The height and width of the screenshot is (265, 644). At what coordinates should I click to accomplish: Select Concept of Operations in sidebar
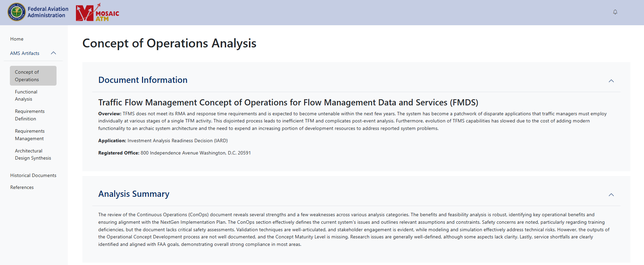33,76
